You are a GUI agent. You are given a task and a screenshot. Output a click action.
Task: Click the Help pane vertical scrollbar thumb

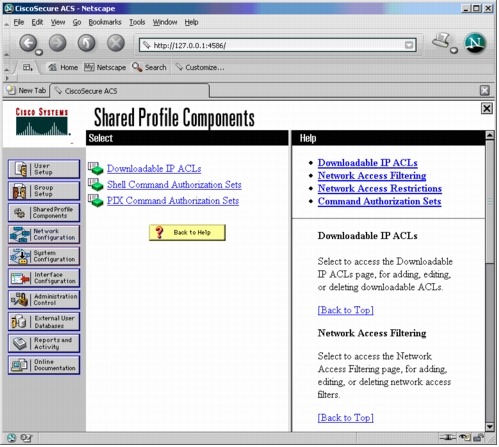(491, 202)
